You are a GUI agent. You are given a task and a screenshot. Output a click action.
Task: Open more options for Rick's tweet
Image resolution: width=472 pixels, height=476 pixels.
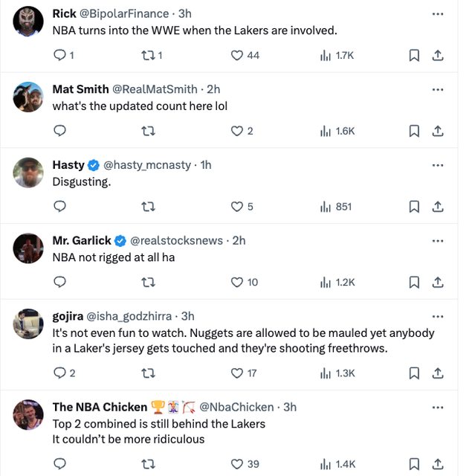tap(438, 14)
